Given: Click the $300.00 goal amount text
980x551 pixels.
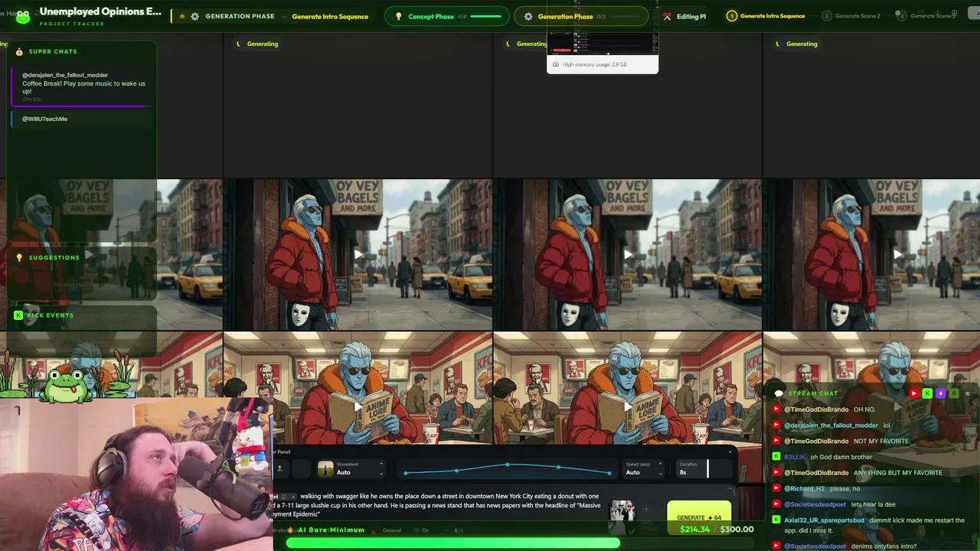Looking at the screenshot, I should tap(737, 530).
